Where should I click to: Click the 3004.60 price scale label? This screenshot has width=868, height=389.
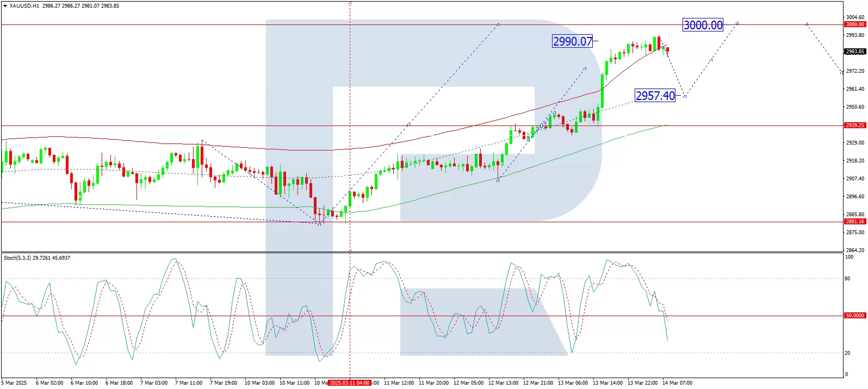(854, 17)
